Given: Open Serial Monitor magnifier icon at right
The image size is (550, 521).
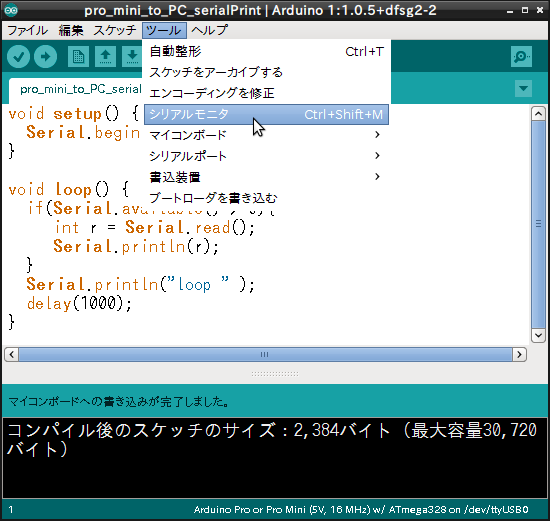Looking at the screenshot, I should (x=521, y=56).
